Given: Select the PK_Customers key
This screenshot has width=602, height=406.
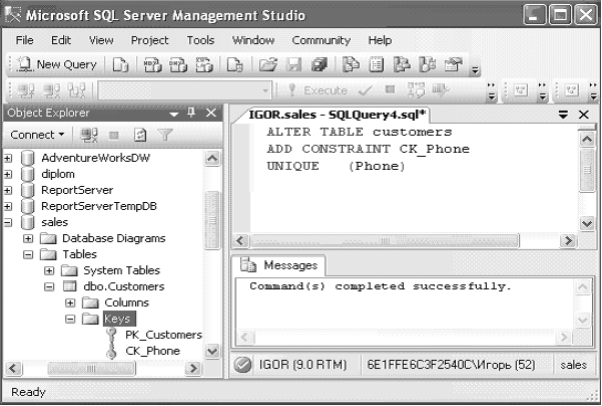Looking at the screenshot, I should tap(163, 335).
